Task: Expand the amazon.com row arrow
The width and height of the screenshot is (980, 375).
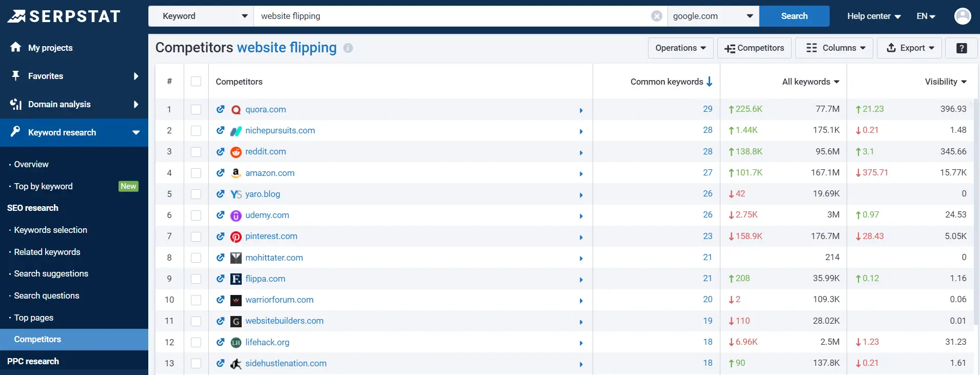Action: coord(581,174)
